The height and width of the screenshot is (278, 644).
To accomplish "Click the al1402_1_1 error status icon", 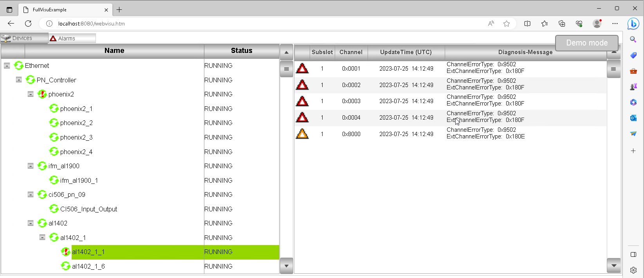I will click(x=65, y=252).
